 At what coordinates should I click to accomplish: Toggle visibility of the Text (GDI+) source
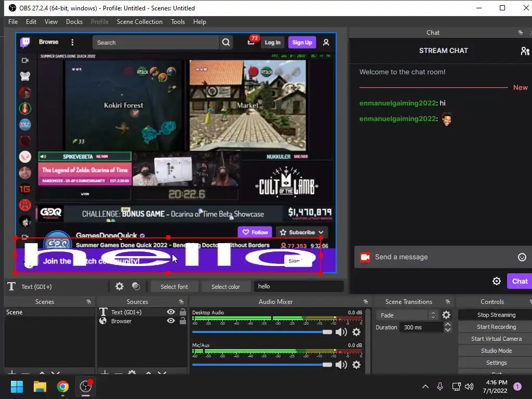(x=171, y=312)
